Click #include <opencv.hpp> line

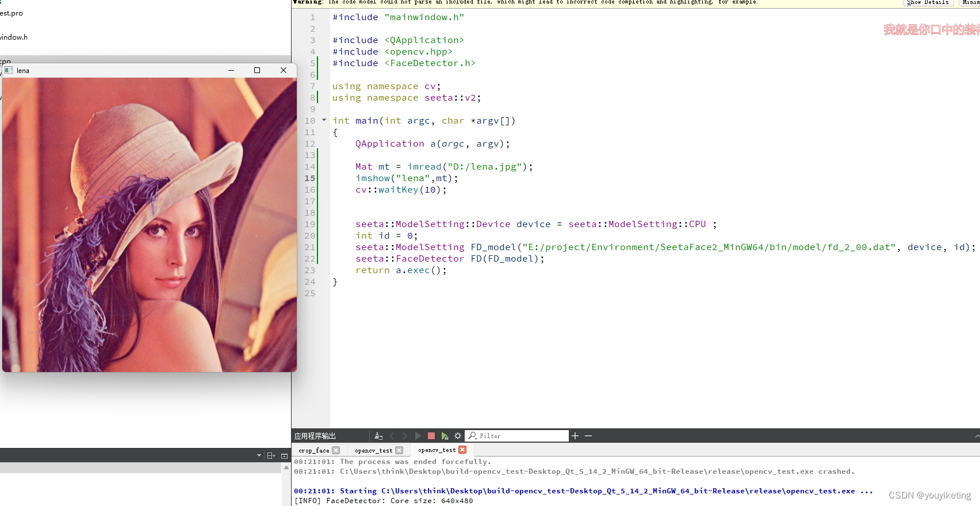point(392,52)
